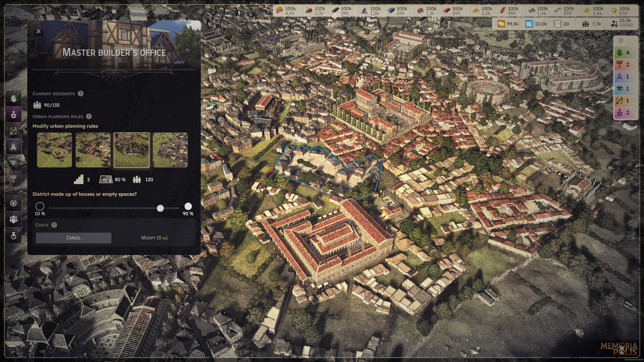Screen dimensions: 644x362
Task: Click the stone rocks resource icon
Action: tap(364, 11)
